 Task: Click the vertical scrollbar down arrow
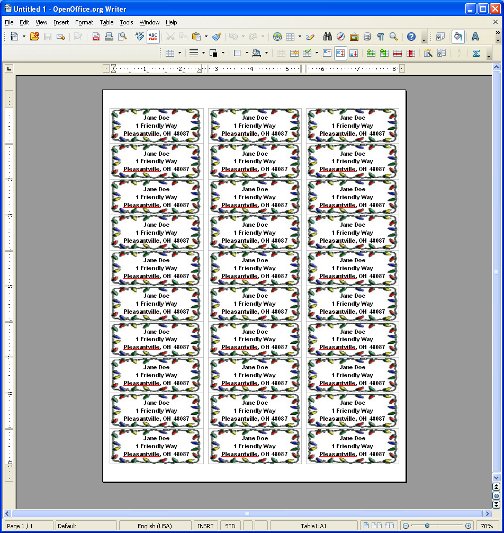tap(496, 478)
